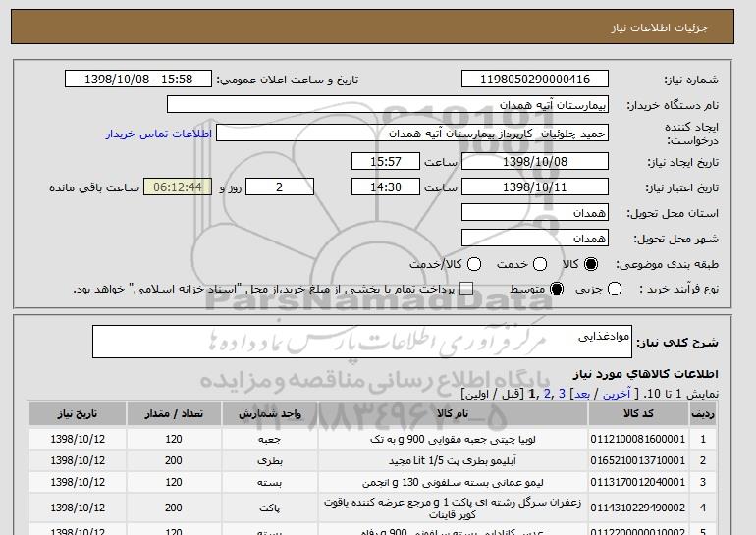The width and height of the screenshot is (756, 535).
Task: Open the اطلاعات تماس خریدار link
Action: [159, 134]
